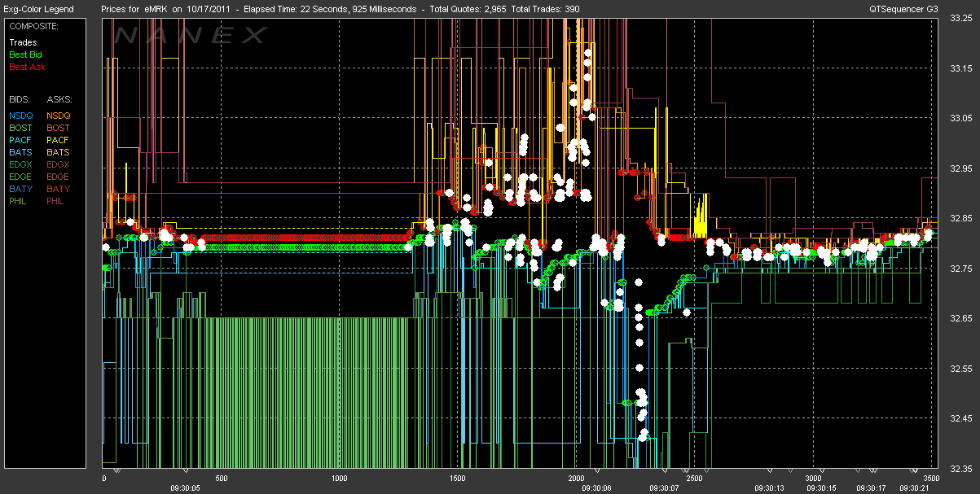Select the red "Best Ask" legend entry
Screen dimensions: 980x494
(x=27, y=67)
